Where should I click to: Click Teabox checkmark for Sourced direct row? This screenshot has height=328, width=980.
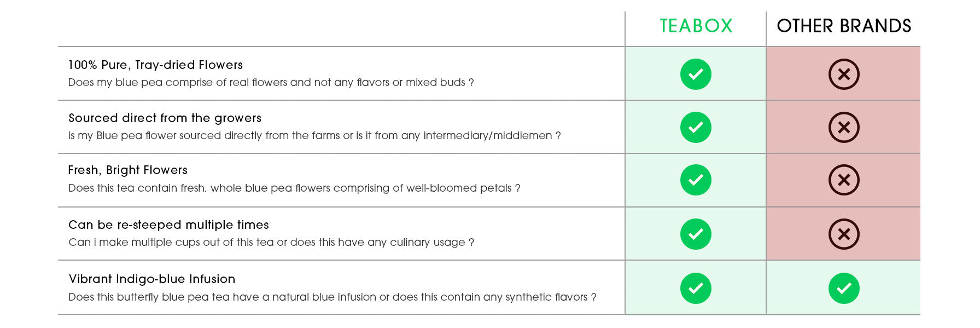coord(696,127)
